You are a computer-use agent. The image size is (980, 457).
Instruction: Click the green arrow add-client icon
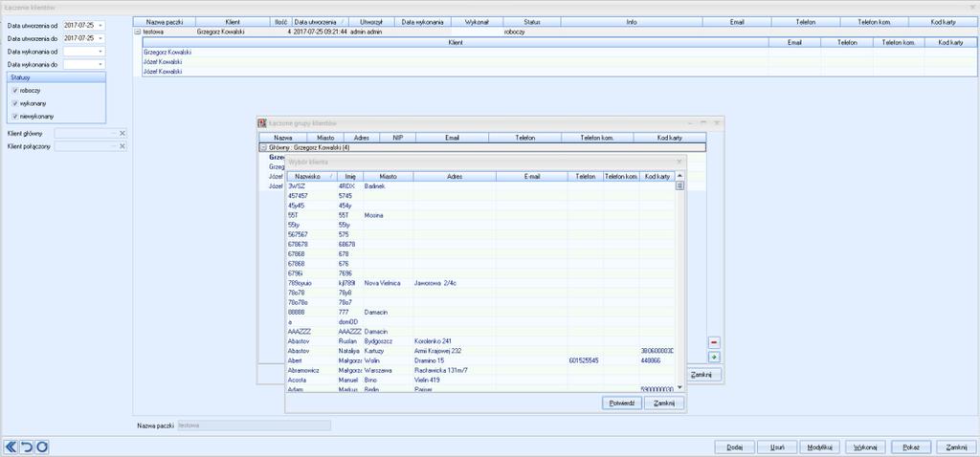tap(714, 358)
